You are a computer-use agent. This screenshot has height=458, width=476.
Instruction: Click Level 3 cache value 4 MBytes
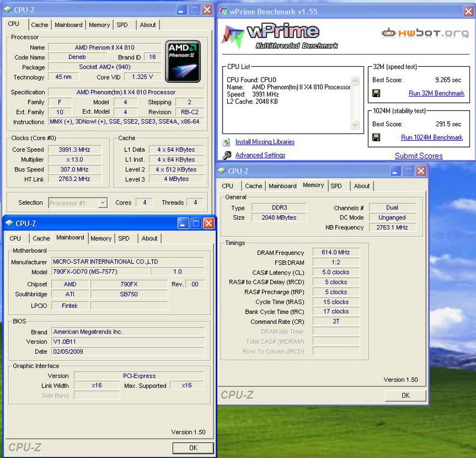[176, 179]
